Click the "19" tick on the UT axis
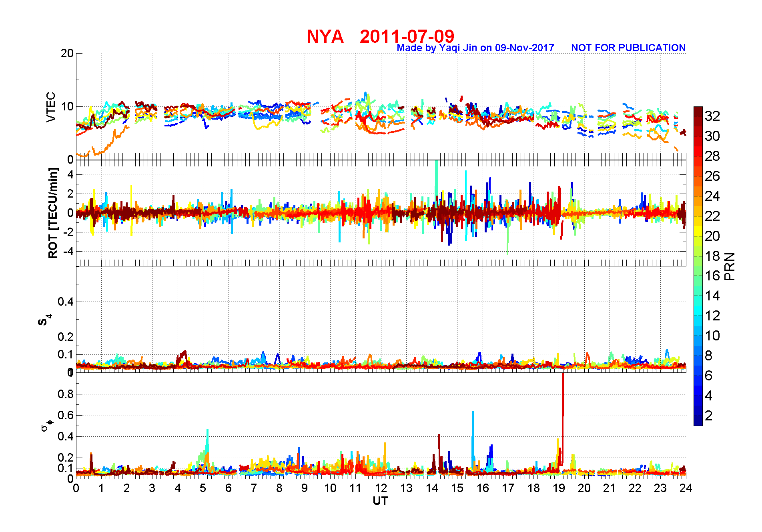This screenshot has height=532, width=762. [x=559, y=488]
